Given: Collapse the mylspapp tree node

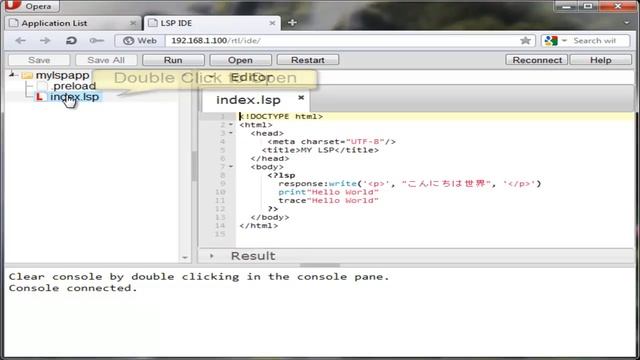Looking at the screenshot, I should click(x=12, y=75).
